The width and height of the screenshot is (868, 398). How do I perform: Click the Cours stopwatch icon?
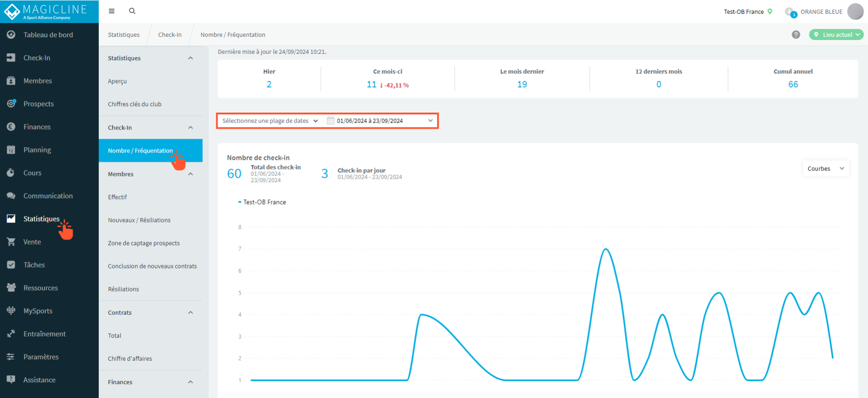(11, 173)
